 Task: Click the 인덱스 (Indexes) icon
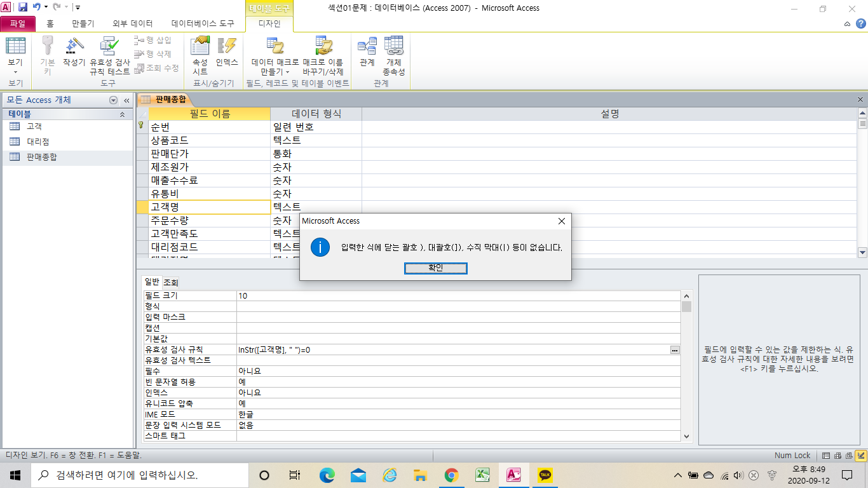coord(227,52)
